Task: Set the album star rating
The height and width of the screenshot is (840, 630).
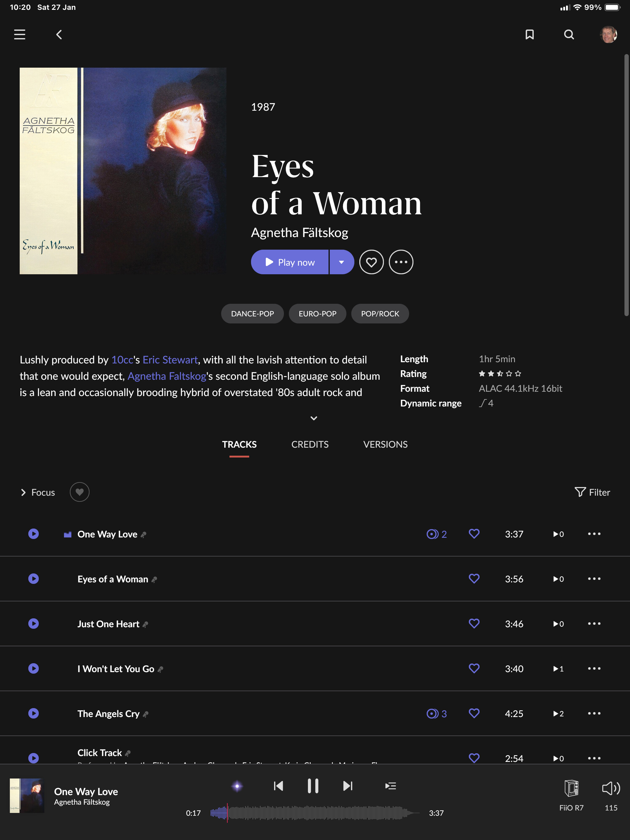Action: point(500,374)
